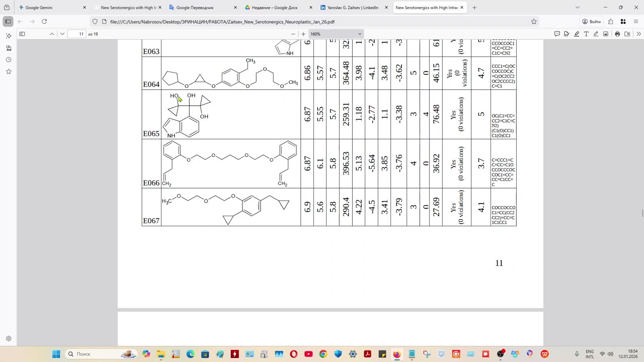Open the 160% zoom level dropdown
This screenshot has width=644, height=362.
click(x=336, y=34)
